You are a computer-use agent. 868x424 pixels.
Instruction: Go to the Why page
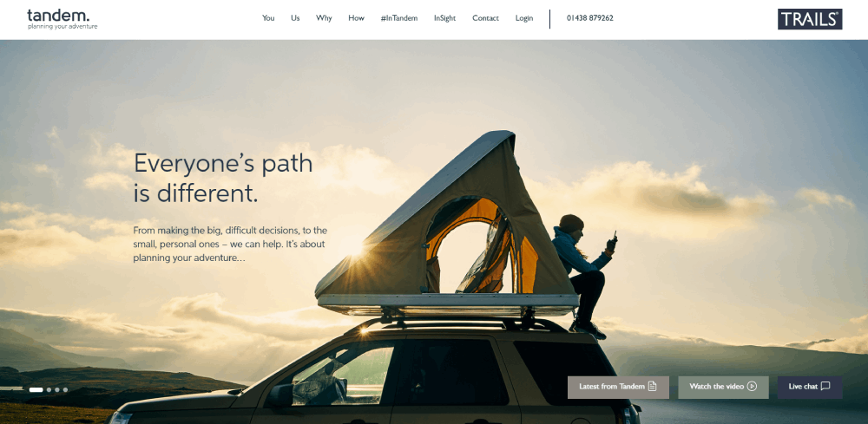click(324, 18)
